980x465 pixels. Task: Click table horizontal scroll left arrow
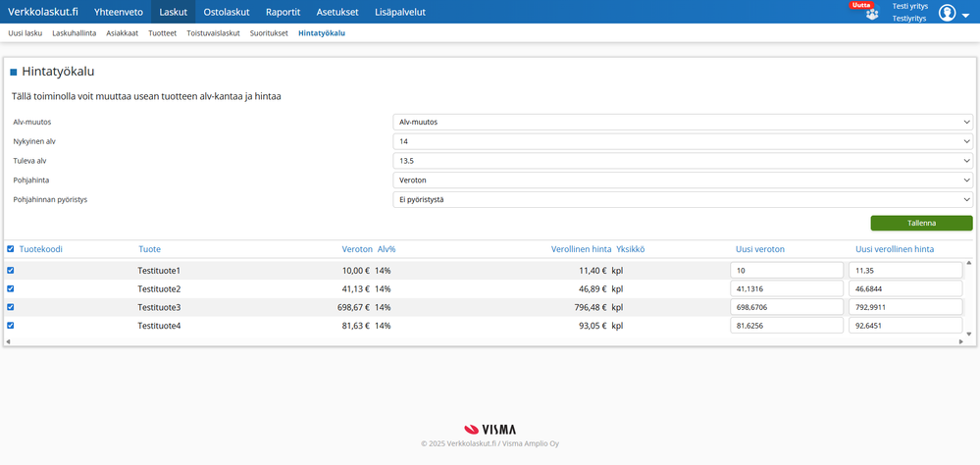tap(8, 341)
